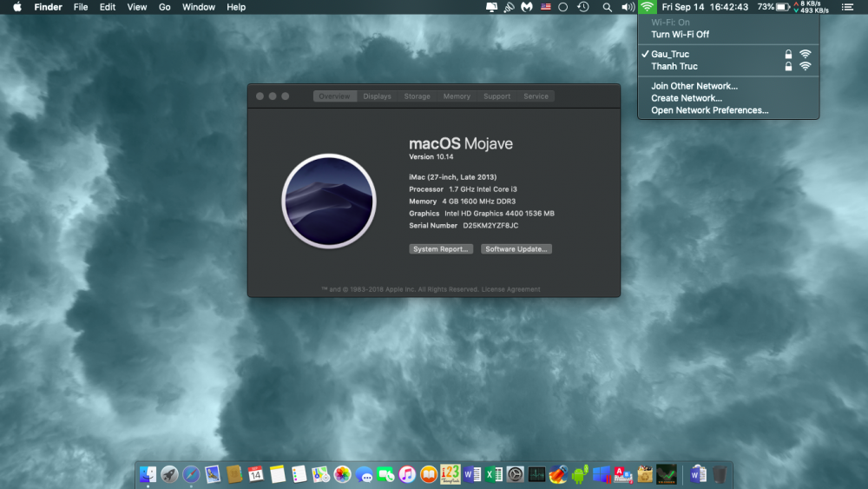Open Notification Center list icon
The image size is (868, 489).
click(847, 7)
